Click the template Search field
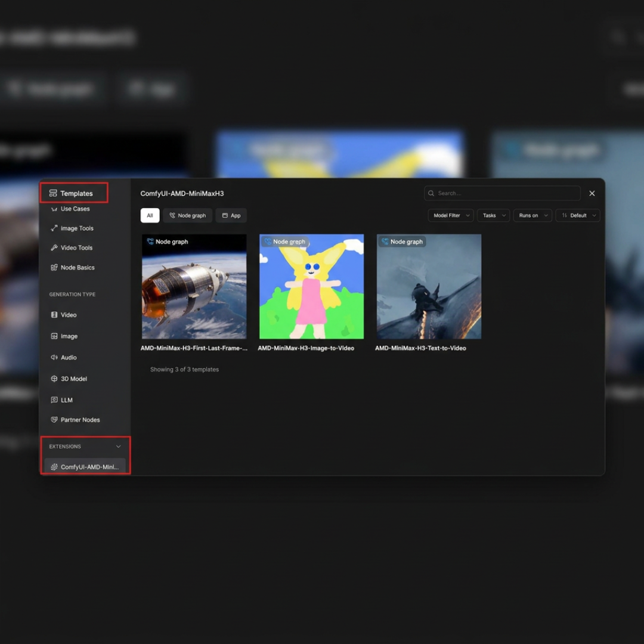Screen dimensions: 644x644 [502, 193]
